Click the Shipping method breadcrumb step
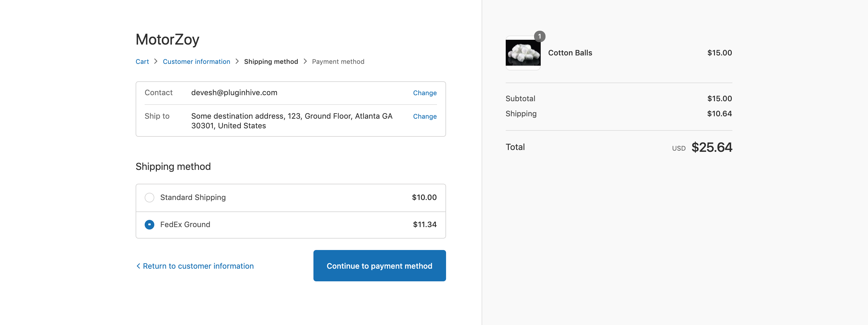The width and height of the screenshot is (868, 325). (271, 62)
